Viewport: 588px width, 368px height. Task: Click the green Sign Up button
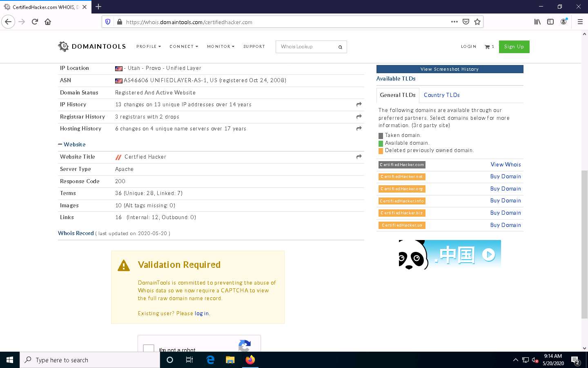514,47
